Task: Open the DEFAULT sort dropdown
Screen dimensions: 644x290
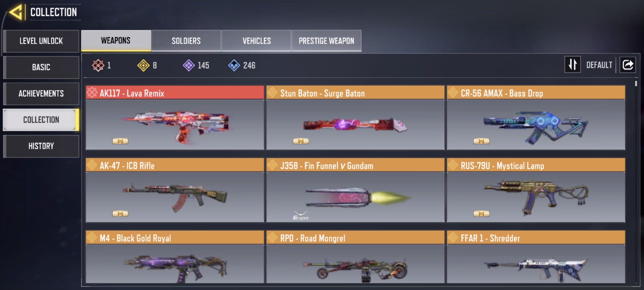Action: coord(599,65)
